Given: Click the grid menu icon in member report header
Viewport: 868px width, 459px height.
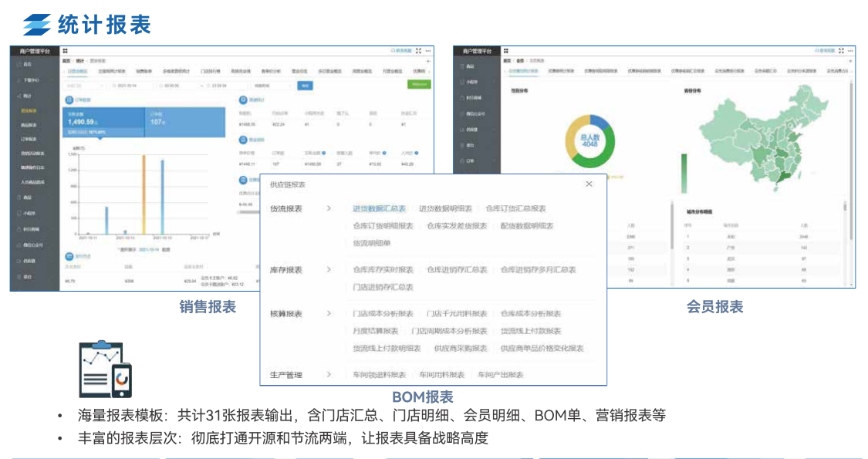Looking at the screenshot, I should pos(506,51).
